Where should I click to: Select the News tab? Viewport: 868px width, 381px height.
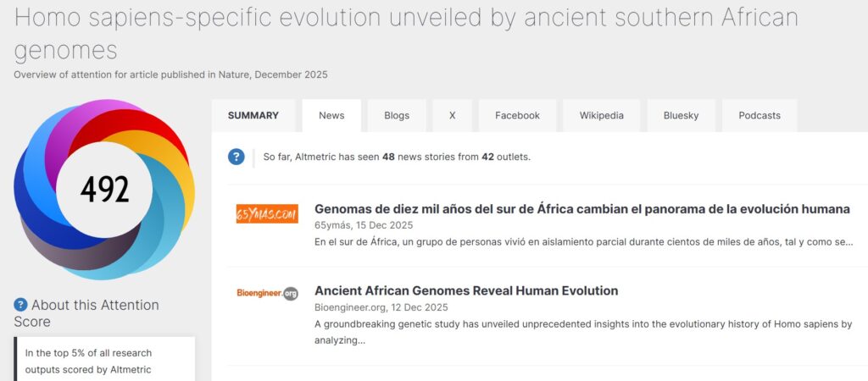click(331, 116)
